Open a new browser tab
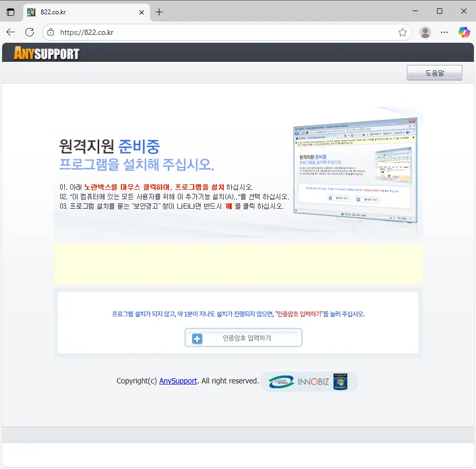This screenshot has width=476, height=469. (x=159, y=12)
